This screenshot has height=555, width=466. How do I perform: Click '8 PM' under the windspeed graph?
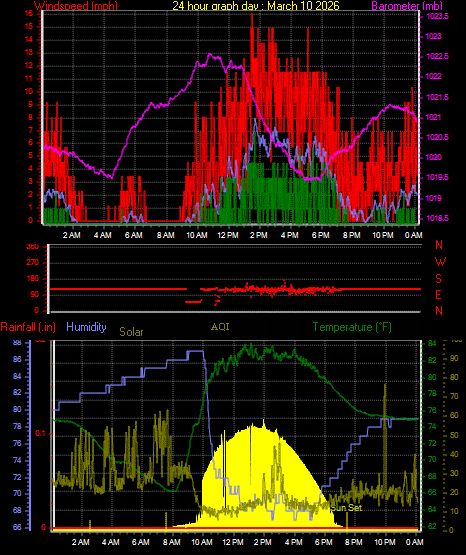352,235
